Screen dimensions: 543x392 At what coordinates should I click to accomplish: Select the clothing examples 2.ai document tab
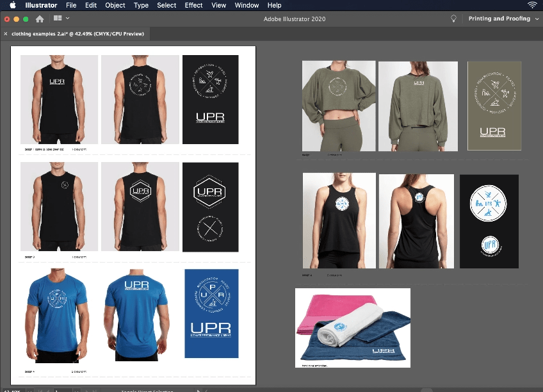click(x=77, y=33)
